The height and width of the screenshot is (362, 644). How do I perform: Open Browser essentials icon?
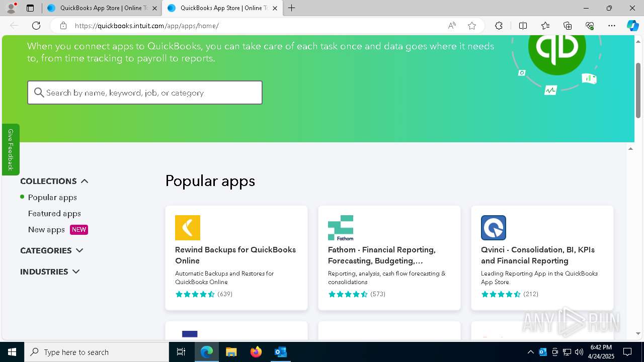coord(590,26)
